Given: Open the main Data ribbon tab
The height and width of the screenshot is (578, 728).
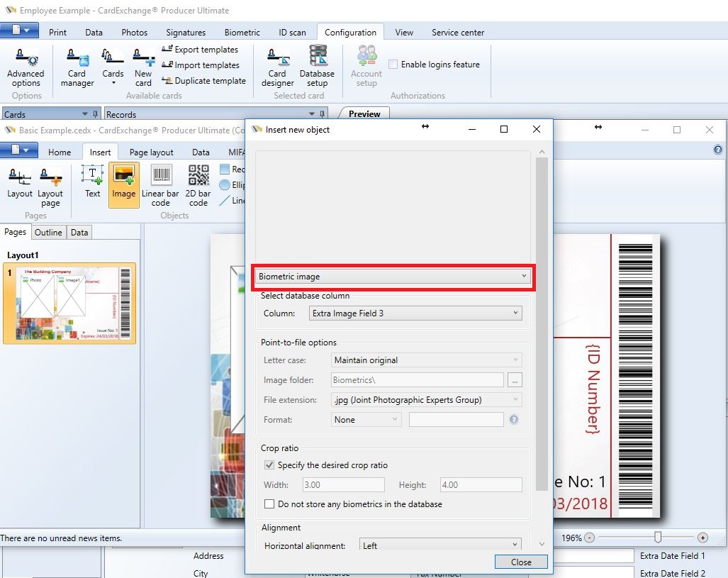Looking at the screenshot, I should pos(94,33).
